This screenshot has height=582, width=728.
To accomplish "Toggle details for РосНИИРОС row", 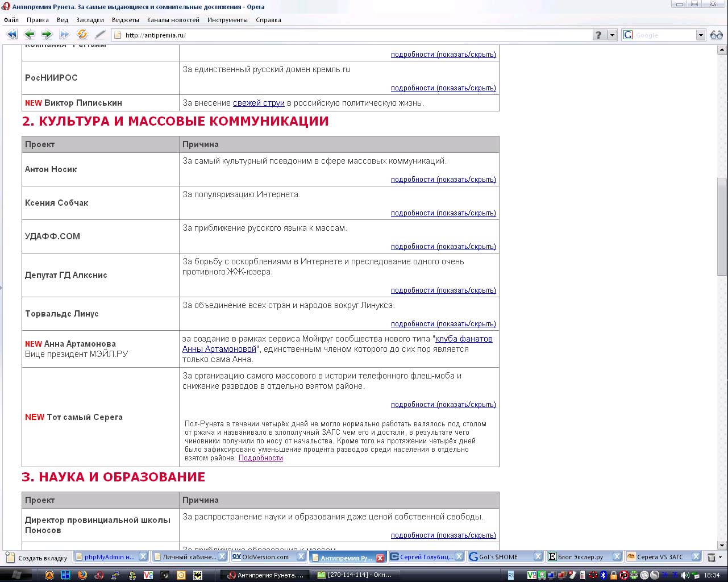I will pos(443,88).
